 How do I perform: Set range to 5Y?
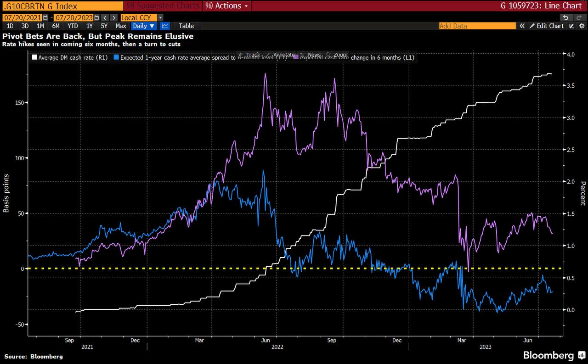click(x=104, y=26)
